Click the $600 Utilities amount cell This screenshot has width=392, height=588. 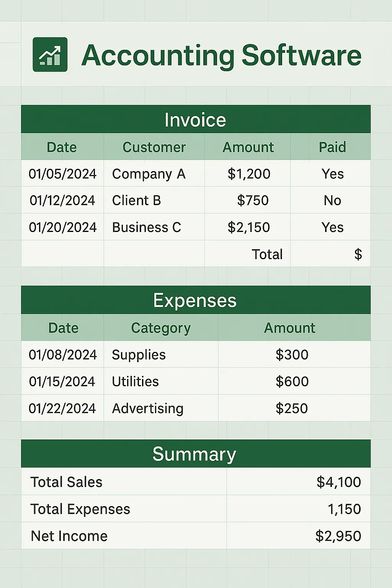[x=294, y=381]
